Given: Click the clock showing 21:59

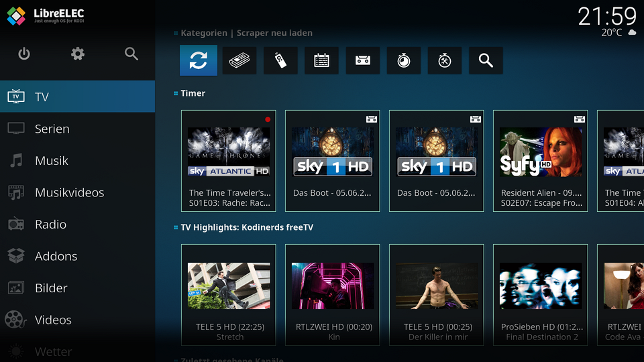Looking at the screenshot, I should 607,16.
